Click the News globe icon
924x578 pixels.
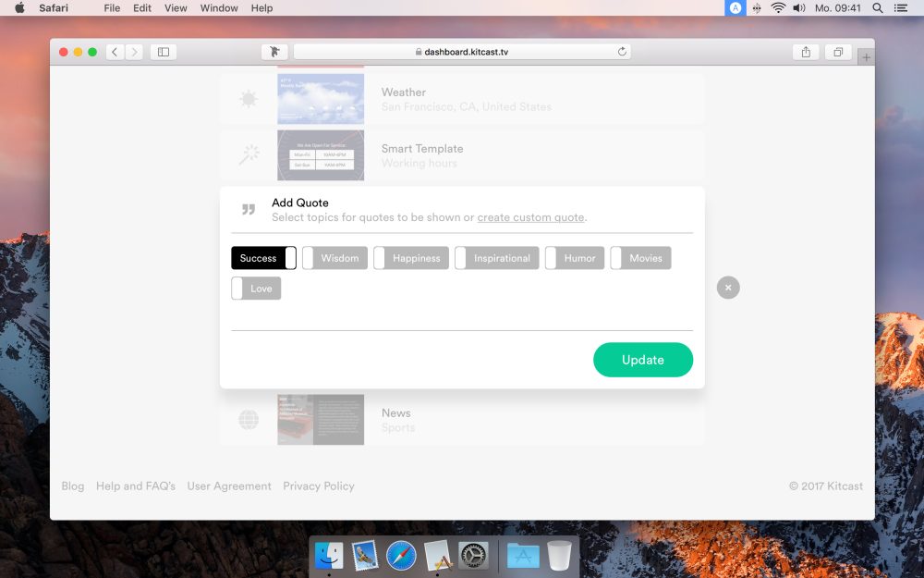coord(249,419)
